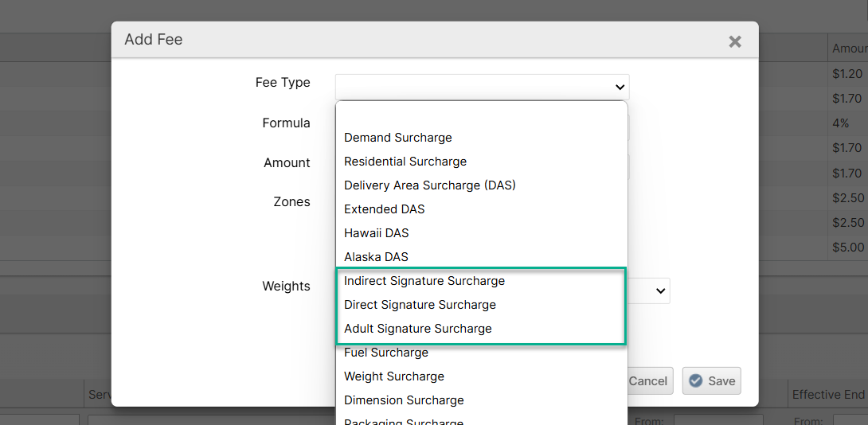
Task: Click the first From date field
Action: (717, 419)
